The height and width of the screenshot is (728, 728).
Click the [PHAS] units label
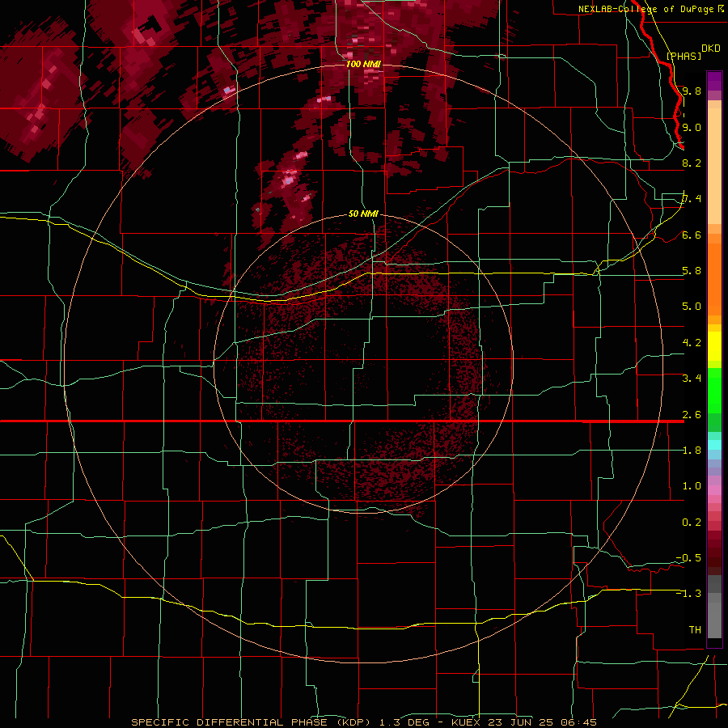point(684,56)
